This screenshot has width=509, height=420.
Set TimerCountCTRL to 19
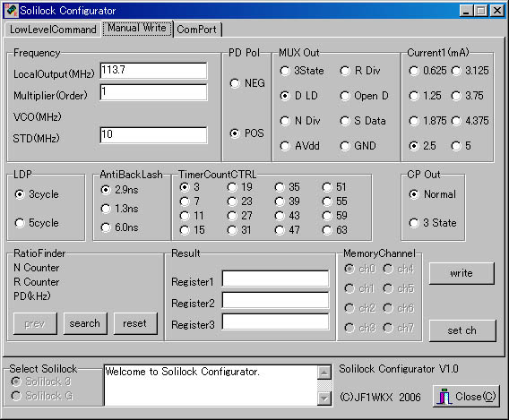point(239,187)
